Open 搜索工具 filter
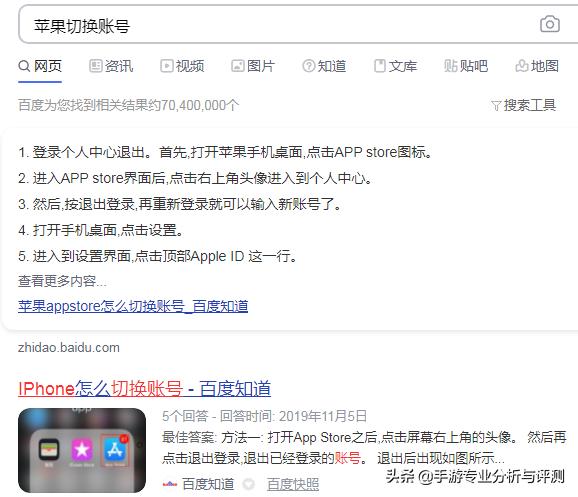578x497 pixels. 523,105
